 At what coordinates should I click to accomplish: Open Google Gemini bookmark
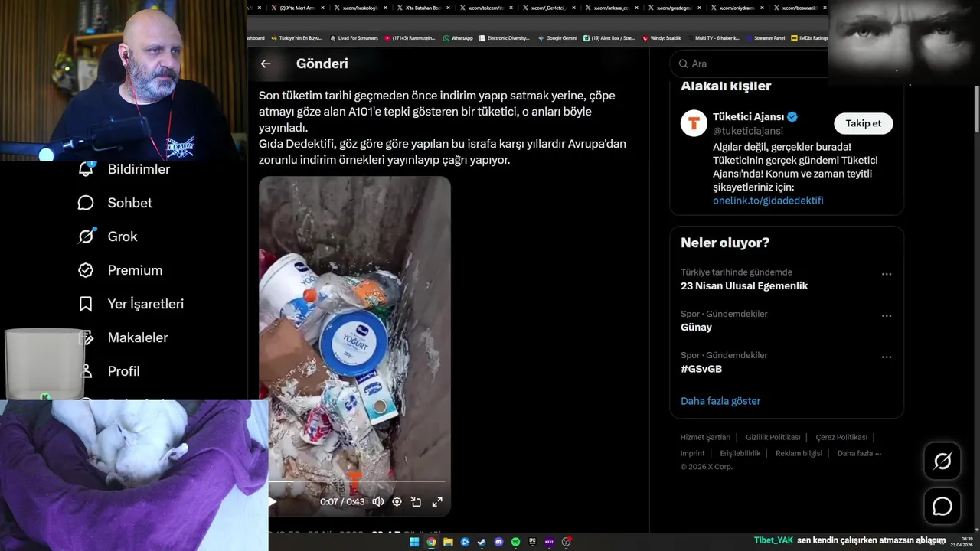pyautogui.click(x=557, y=37)
